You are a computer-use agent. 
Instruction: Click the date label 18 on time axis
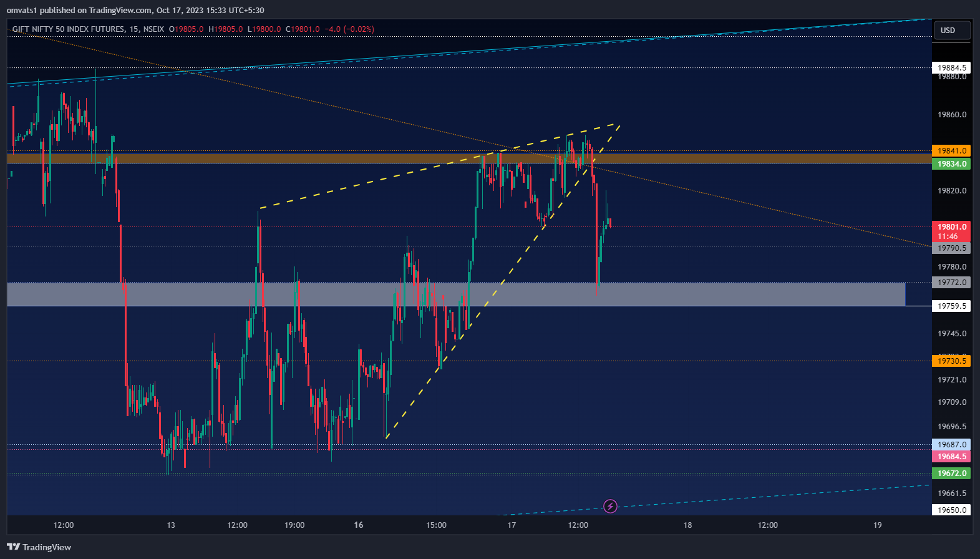[x=687, y=525]
